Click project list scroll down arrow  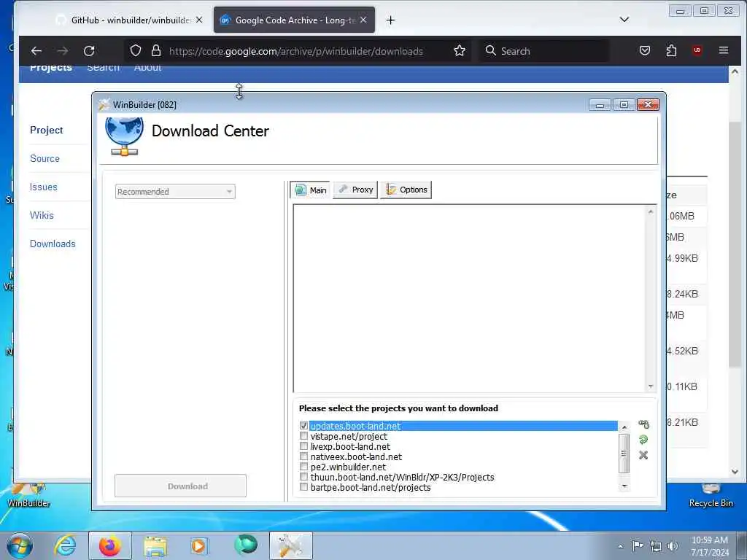click(x=624, y=486)
